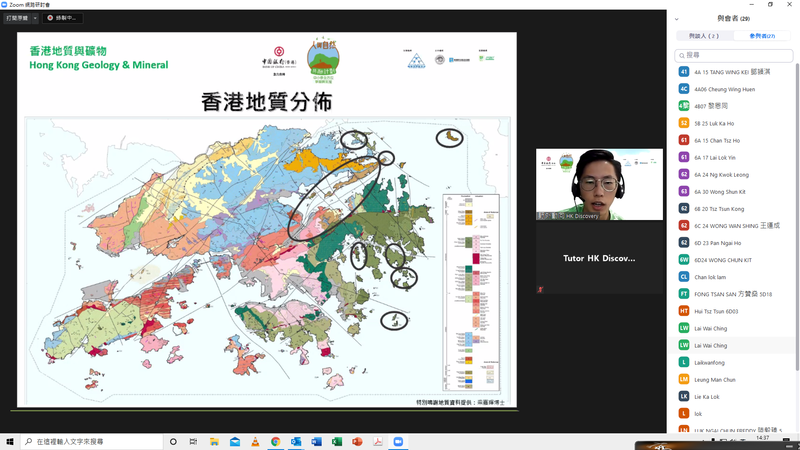Collapse participants panel with chevron
The height and width of the screenshot is (450, 800).
(x=677, y=18)
